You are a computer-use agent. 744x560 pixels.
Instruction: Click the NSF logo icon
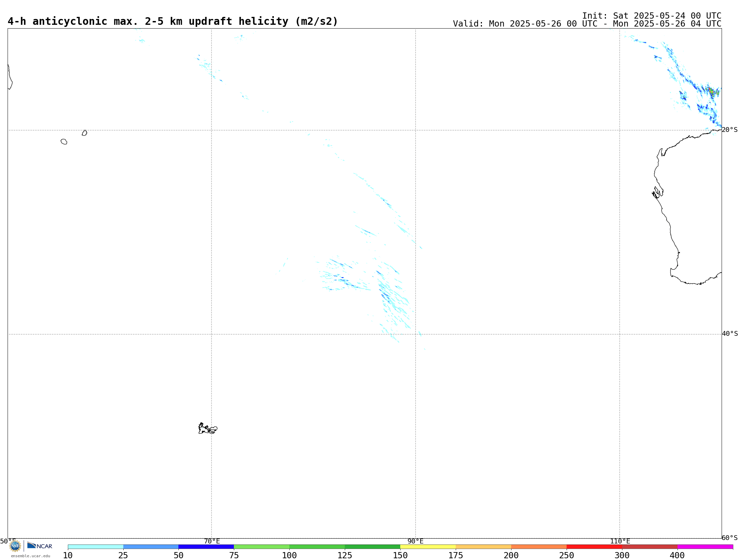click(x=15, y=546)
